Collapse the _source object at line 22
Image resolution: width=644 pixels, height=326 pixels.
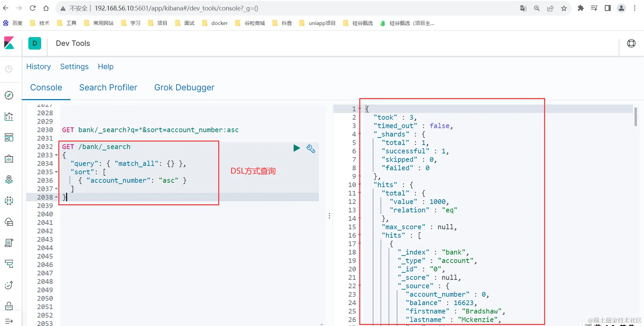tap(359, 286)
